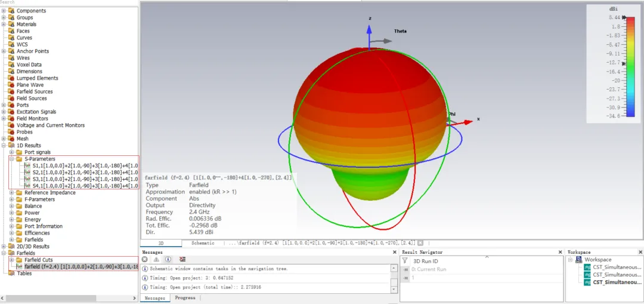Toggle error messages filter icon

point(144,259)
